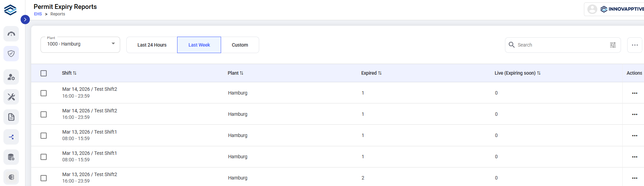Click Expired count 2 in Mar 13 Shift2 row
The width and height of the screenshot is (644, 186).
point(363,178)
